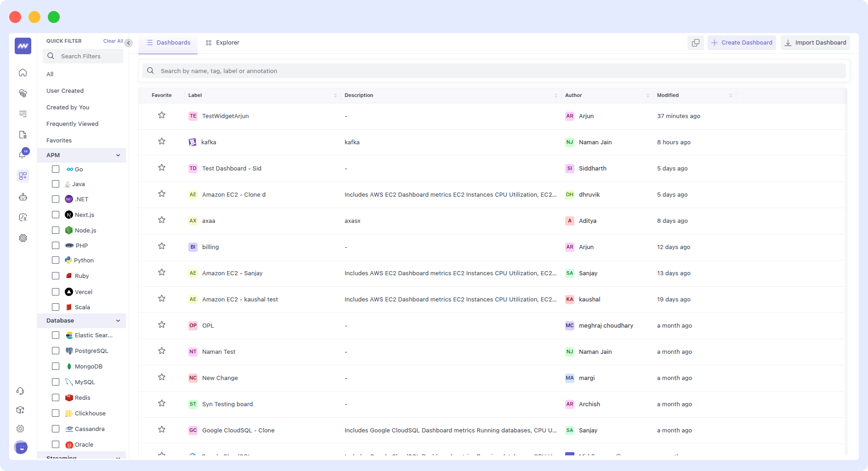Click the Clear All filters link

pos(113,41)
